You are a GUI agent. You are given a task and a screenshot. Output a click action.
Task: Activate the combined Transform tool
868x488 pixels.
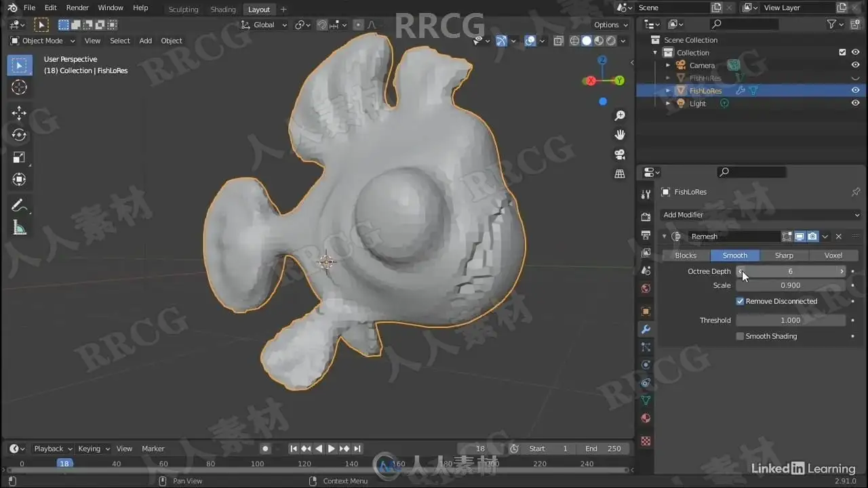19,180
